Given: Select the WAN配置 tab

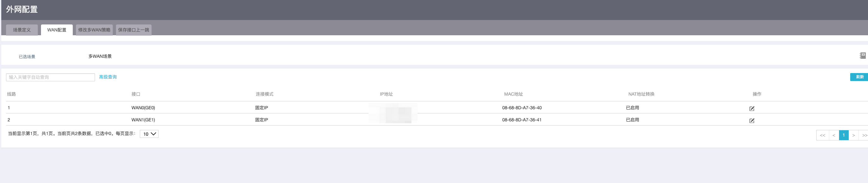Looking at the screenshot, I should click(x=57, y=30).
